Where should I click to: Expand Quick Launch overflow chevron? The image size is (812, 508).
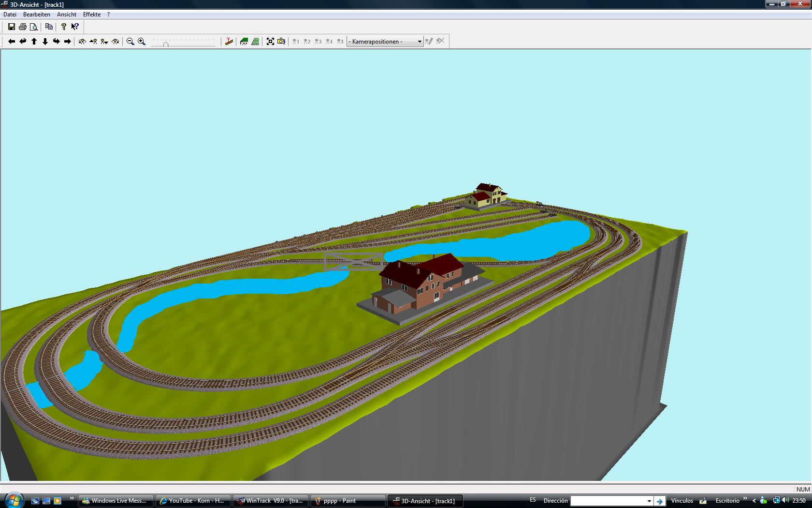(x=72, y=498)
